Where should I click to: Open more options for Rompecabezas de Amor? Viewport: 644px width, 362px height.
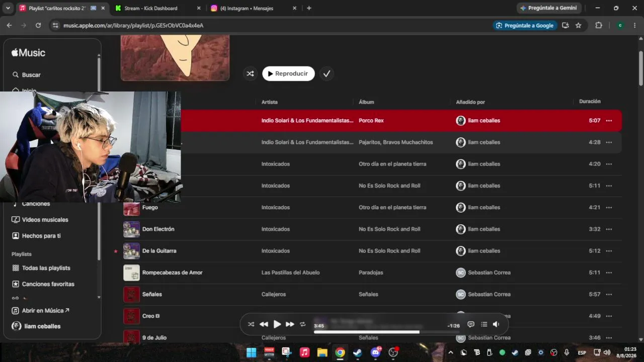tap(609, 273)
